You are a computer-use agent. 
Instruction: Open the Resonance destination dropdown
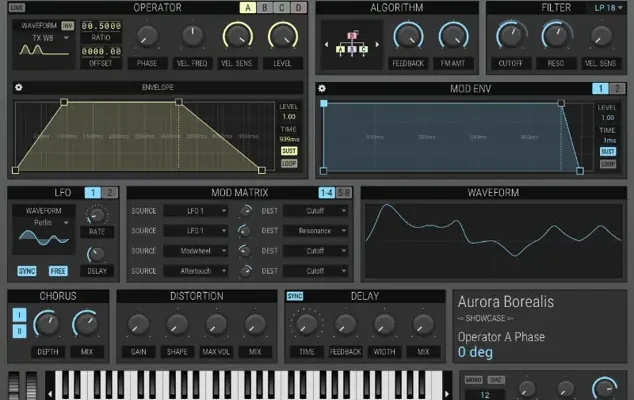pos(315,231)
